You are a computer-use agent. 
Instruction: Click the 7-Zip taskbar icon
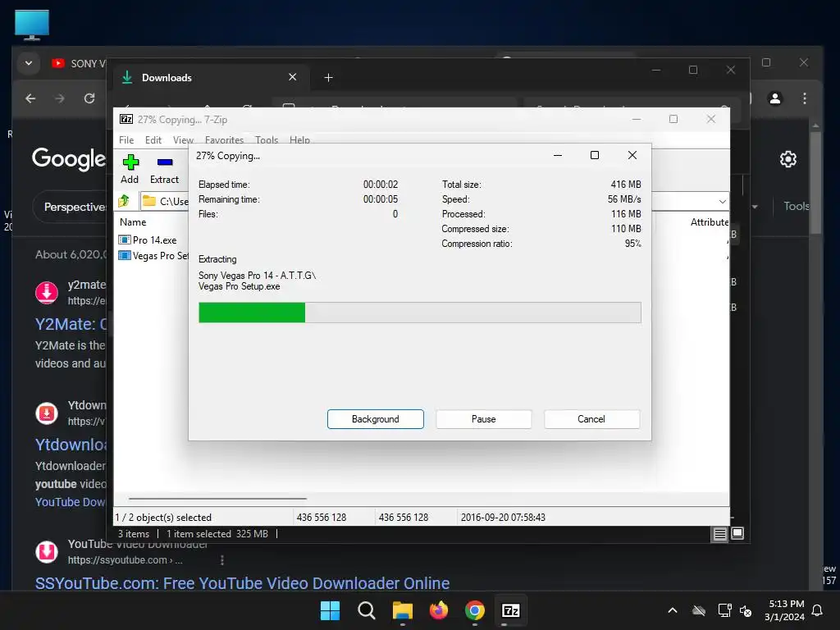510,610
